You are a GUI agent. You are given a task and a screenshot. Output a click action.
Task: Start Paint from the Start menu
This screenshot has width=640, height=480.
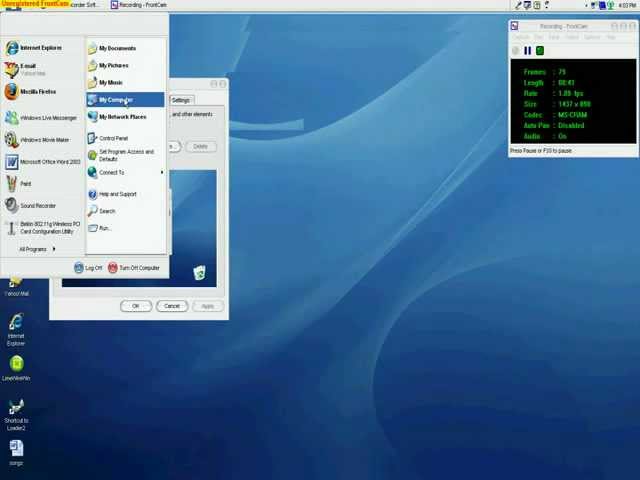[42, 184]
